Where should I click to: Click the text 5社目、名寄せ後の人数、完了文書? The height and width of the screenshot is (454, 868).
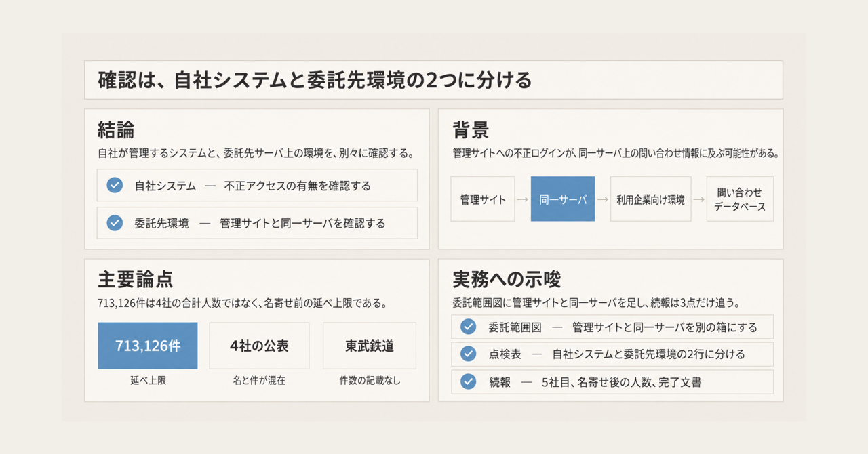click(x=621, y=382)
